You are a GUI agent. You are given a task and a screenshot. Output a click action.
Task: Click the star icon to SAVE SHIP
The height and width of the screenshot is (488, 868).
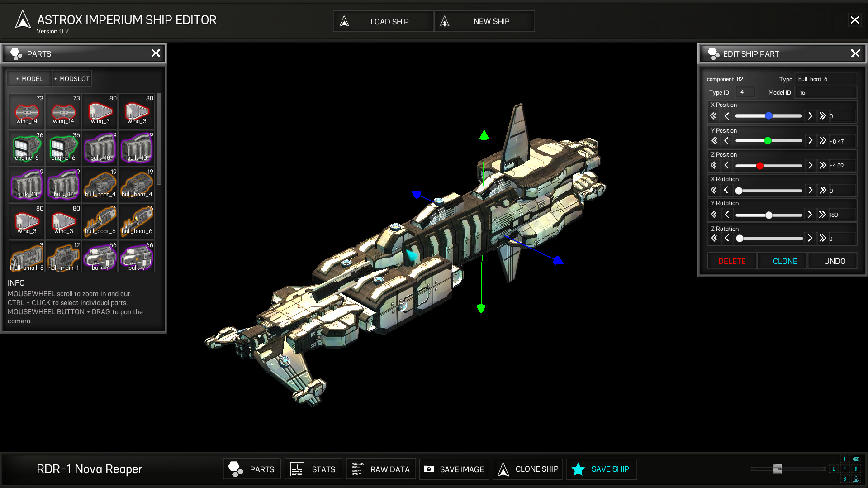578,469
